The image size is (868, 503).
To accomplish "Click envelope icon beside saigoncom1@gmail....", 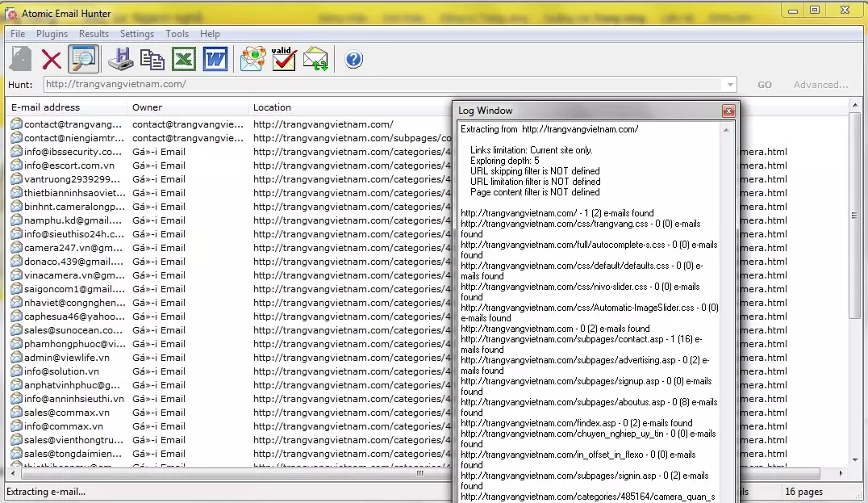I will click(x=16, y=288).
